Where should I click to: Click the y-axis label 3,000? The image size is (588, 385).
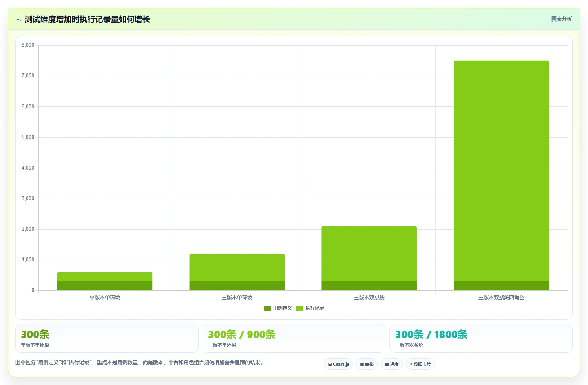coord(28,199)
